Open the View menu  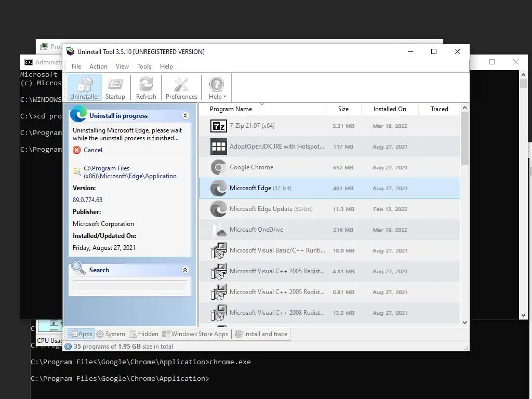[x=122, y=66]
